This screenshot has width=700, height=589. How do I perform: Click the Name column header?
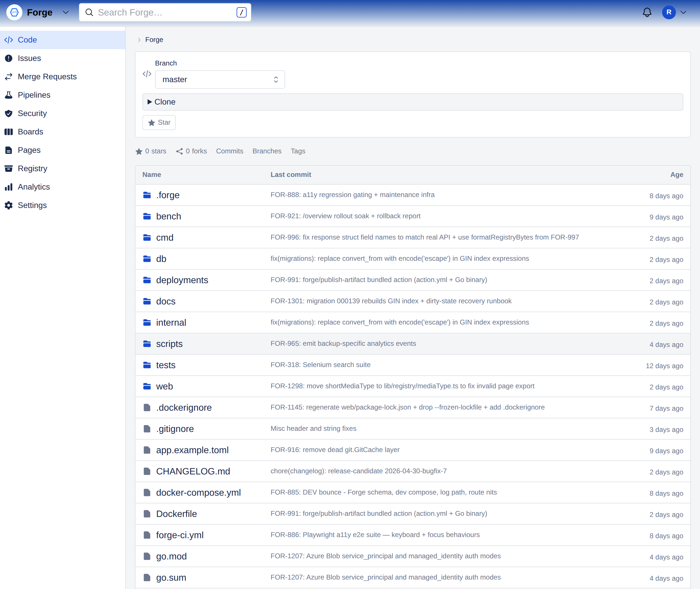click(x=152, y=175)
